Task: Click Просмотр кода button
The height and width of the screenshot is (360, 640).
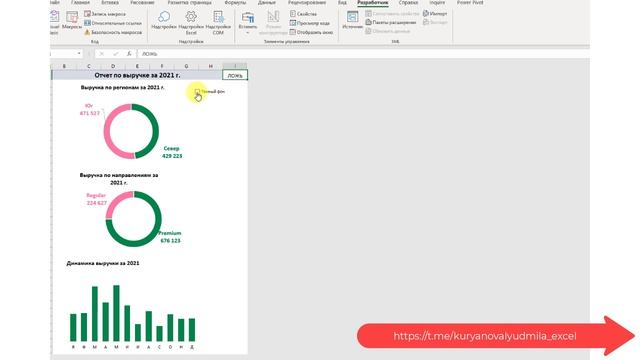Action: coord(309,23)
